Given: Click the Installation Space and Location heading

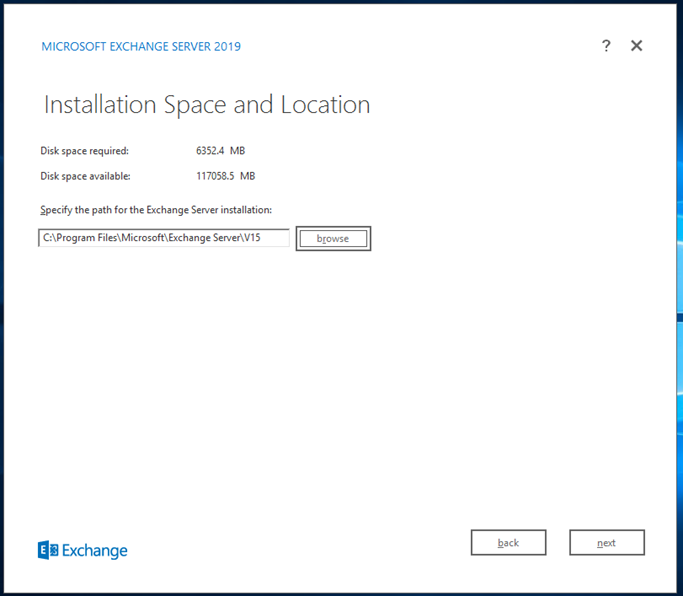Looking at the screenshot, I should pyautogui.click(x=207, y=105).
